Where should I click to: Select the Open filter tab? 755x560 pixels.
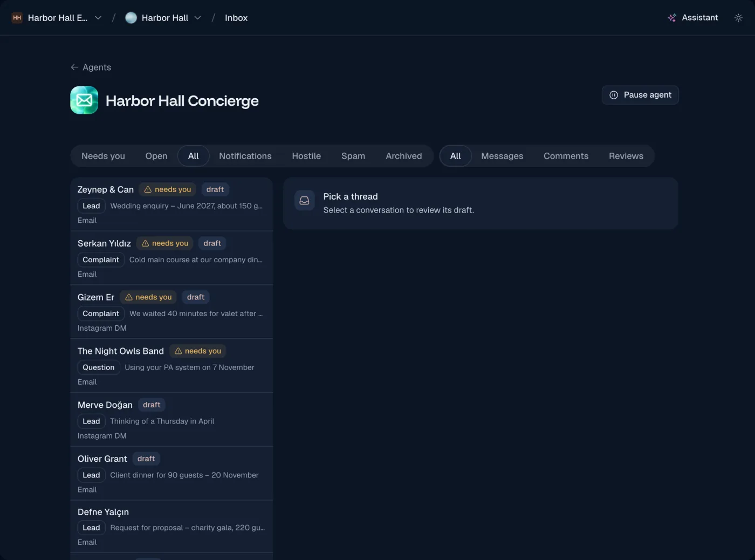(156, 156)
